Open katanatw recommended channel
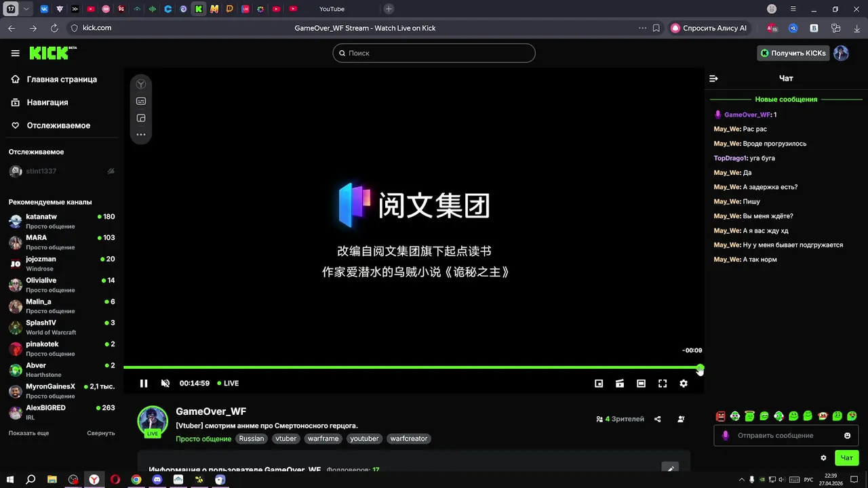This screenshot has width=868, height=488. click(62, 221)
